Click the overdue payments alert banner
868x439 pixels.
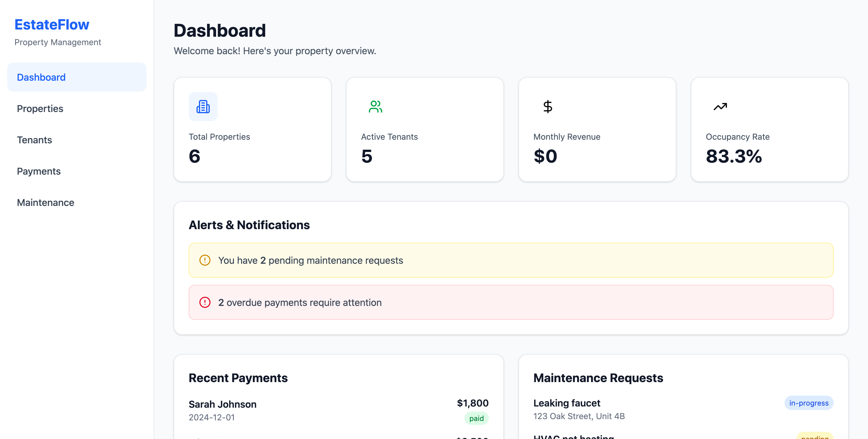pos(511,302)
